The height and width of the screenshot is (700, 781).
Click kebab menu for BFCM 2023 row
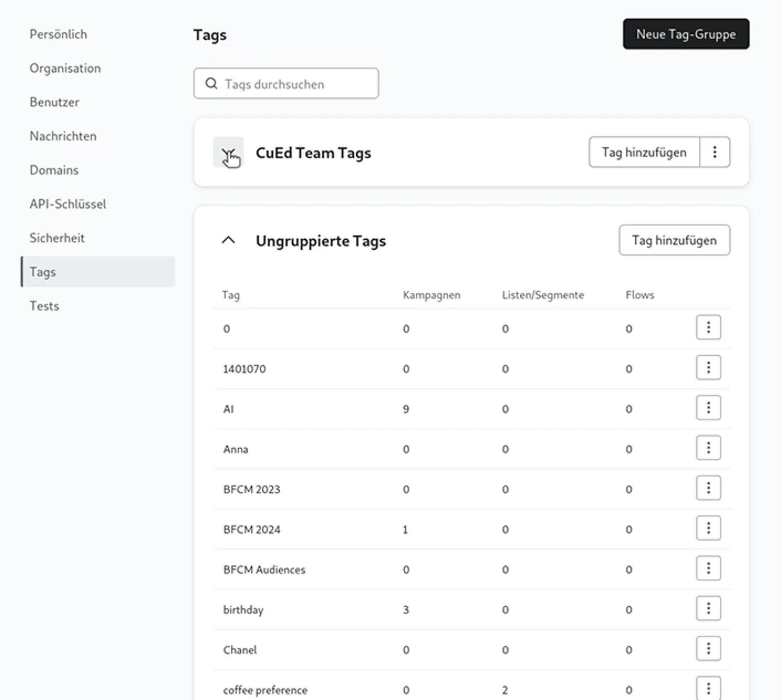click(708, 488)
